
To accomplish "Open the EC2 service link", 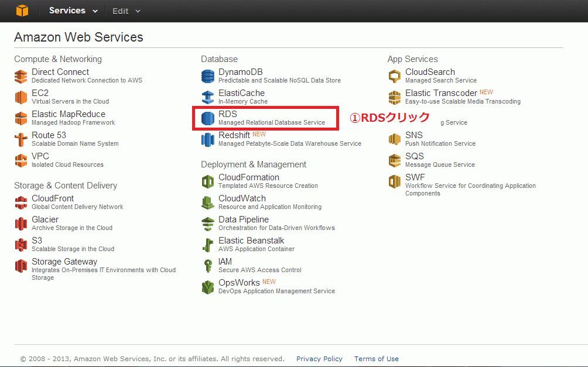I will pyautogui.click(x=40, y=93).
